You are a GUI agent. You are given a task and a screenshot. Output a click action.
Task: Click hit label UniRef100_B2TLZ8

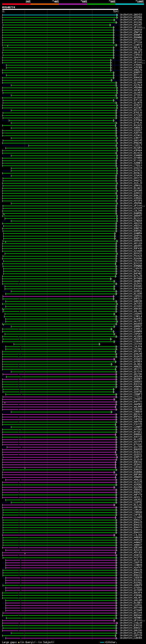click(131, 276)
